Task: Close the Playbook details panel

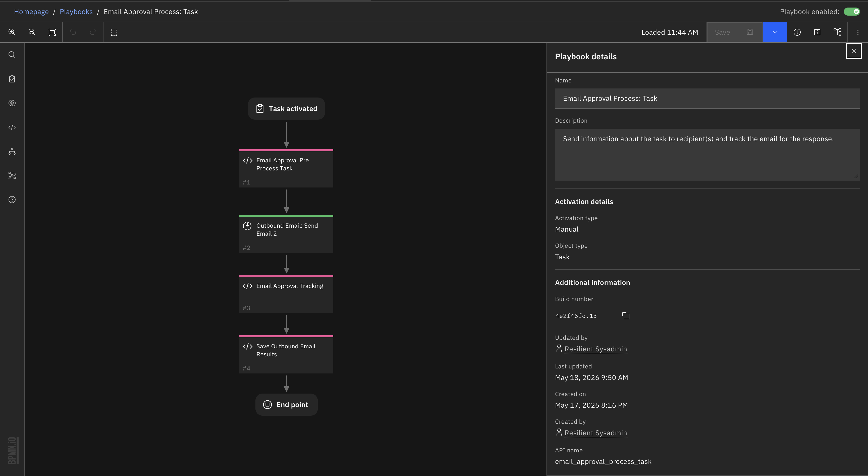Action: click(853, 51)
